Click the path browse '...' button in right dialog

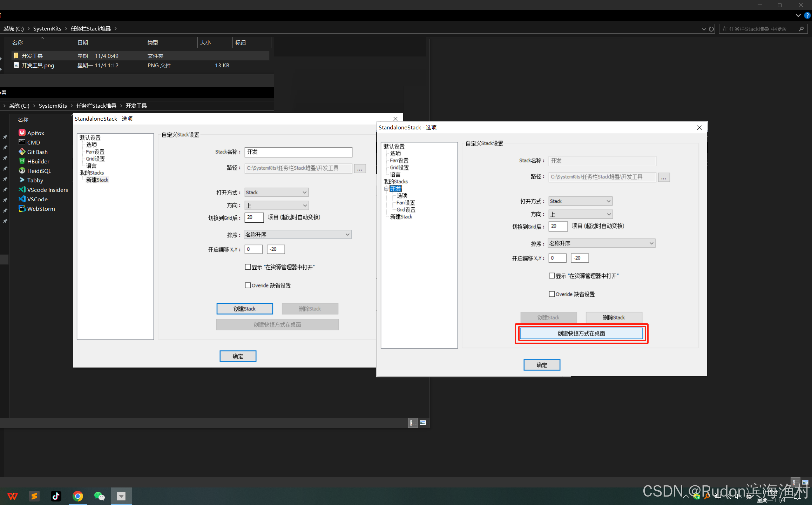(664, 177)
